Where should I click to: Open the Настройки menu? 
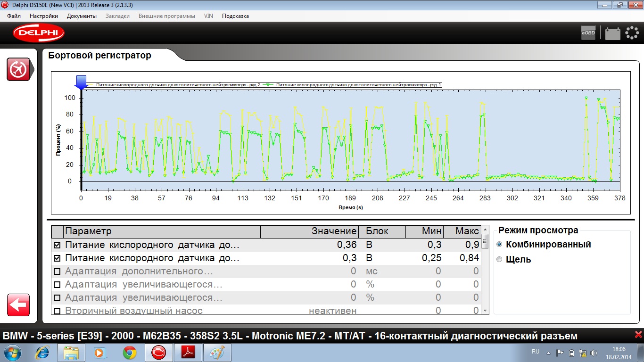[x=44, y=16]
